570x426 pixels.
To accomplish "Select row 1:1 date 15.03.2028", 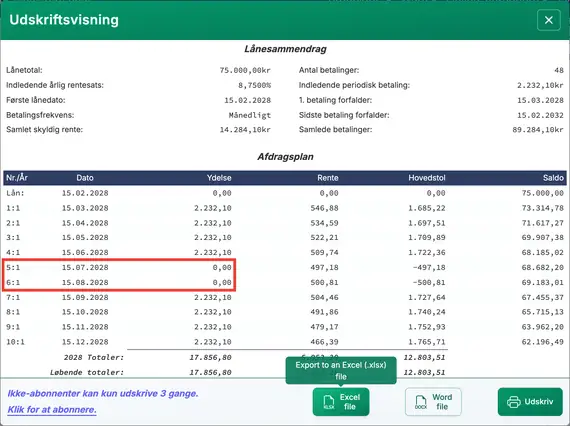I will (x=85, y=208).
